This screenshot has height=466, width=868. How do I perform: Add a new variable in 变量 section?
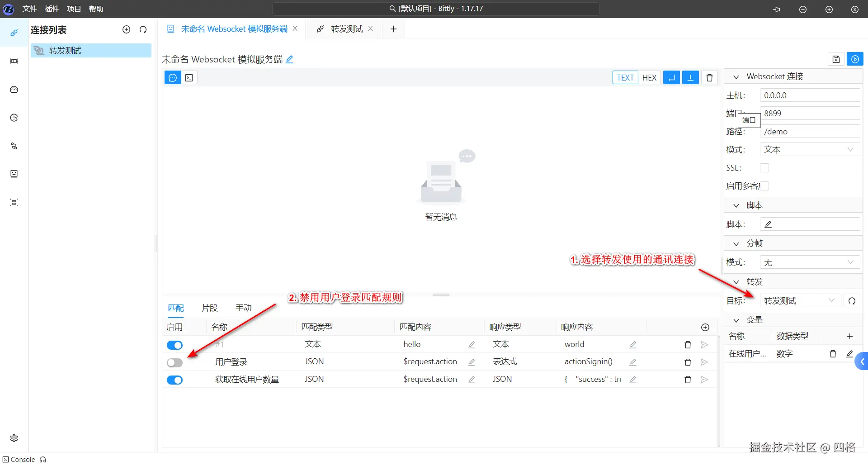(x=849, y=336)
